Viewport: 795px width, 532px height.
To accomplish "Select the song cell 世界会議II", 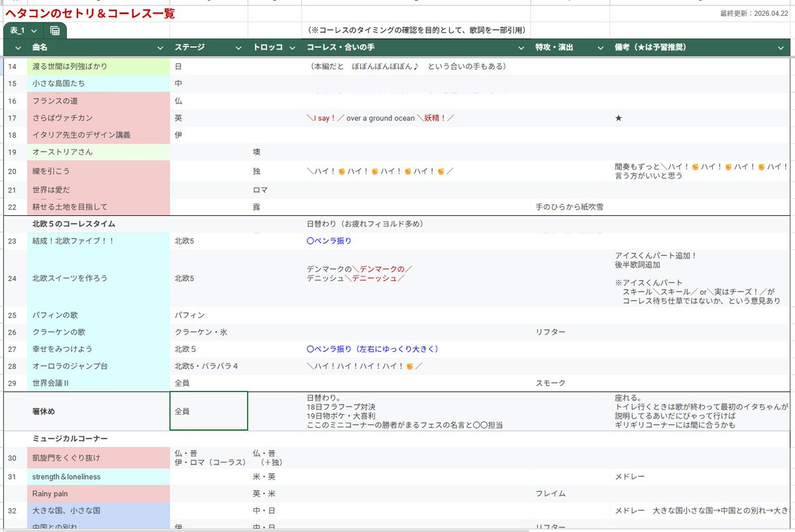I will click(x=99, y=384).
